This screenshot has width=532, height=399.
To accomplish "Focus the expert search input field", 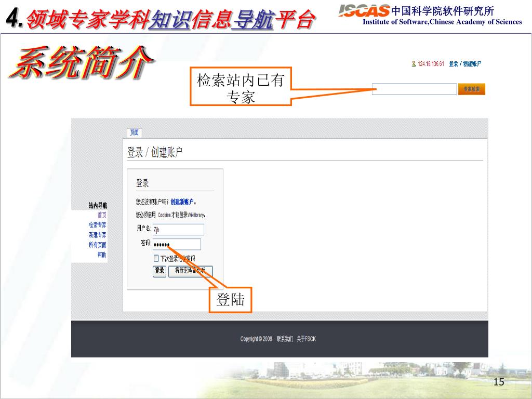I will pos(414,89).
